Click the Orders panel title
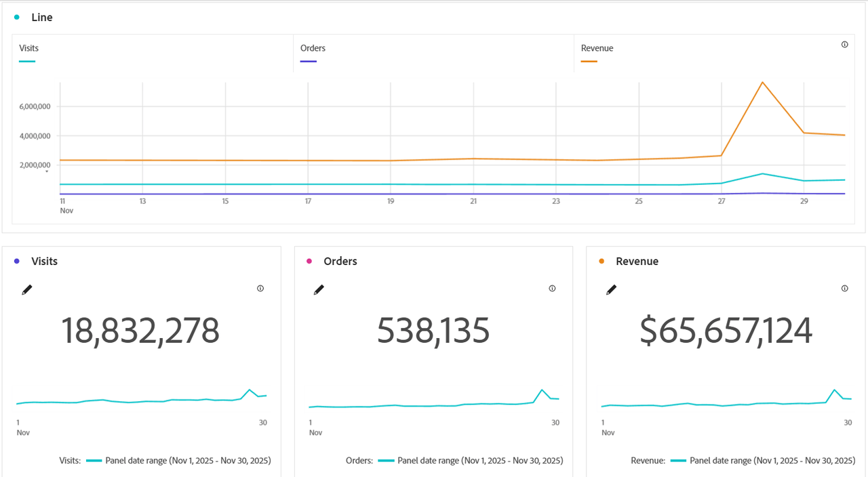868x477 pixels. (x=340, y=262)
